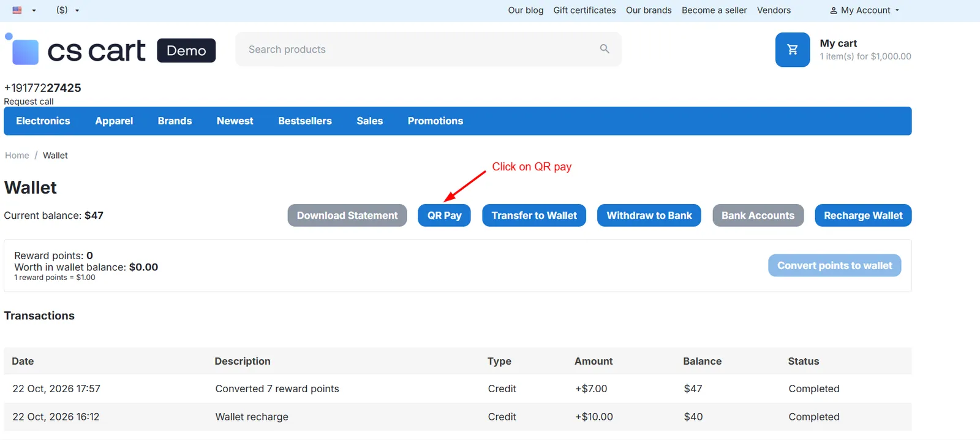Go to the Brands menu item
980x440 pixels.
pos(175,121)
